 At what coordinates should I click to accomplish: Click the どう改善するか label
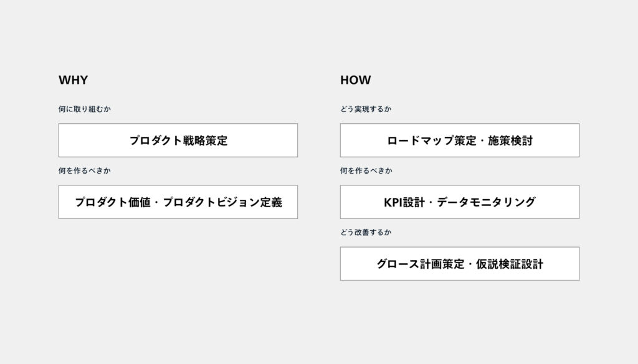pyautogui.click(x=366, y=232)
